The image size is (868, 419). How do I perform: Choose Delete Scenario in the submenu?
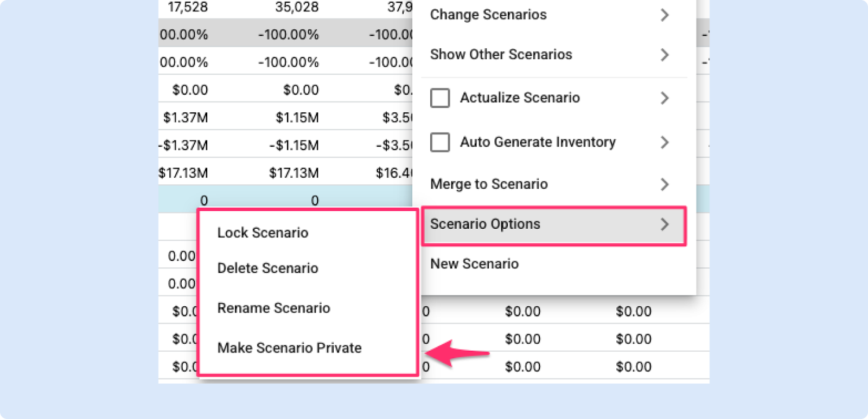[x=267, y=268]
